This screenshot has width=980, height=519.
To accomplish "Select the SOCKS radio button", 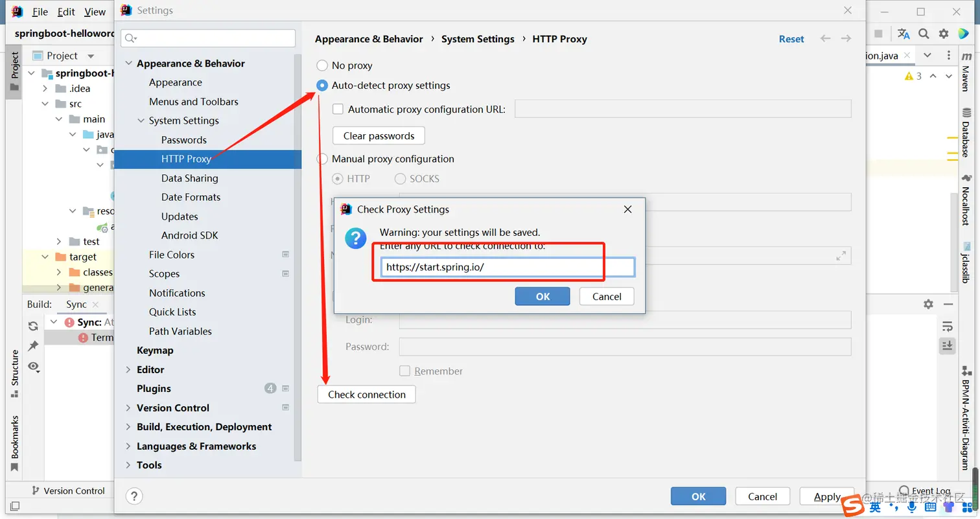I will (x=400, y=179).
